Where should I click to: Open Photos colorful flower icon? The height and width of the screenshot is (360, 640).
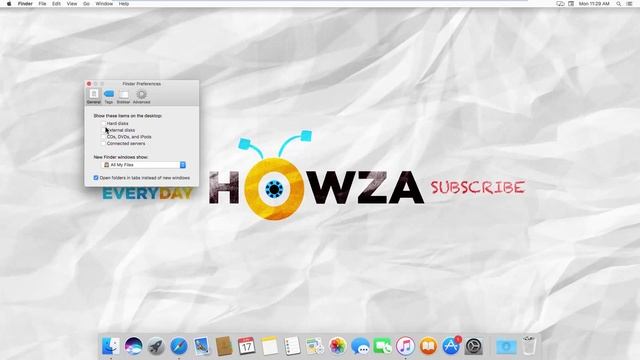(x=338, y=346)
